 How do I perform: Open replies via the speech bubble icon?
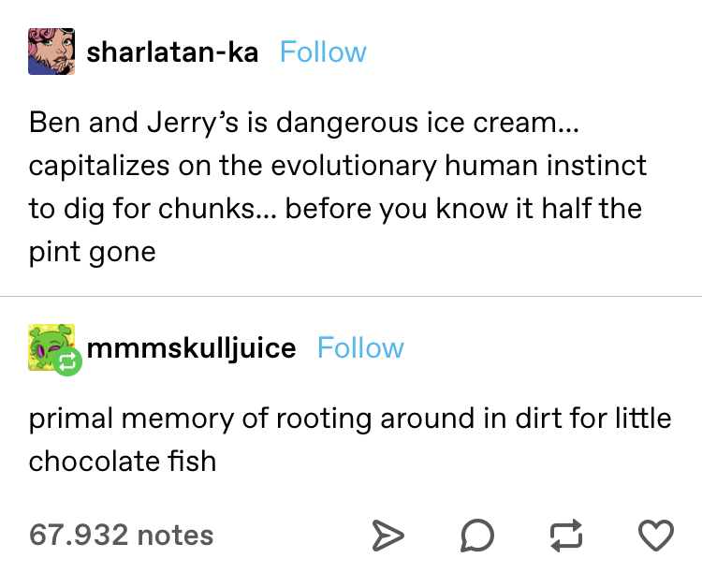[477, 536]
